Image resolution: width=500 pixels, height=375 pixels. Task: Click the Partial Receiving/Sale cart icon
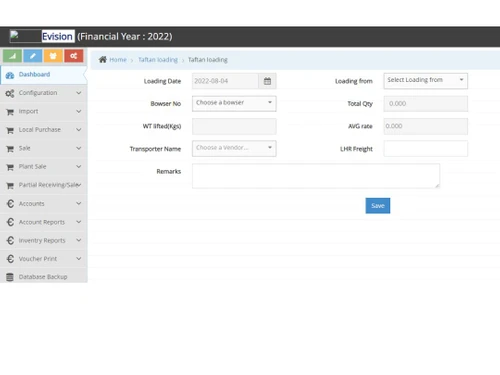tap(10, 185)
